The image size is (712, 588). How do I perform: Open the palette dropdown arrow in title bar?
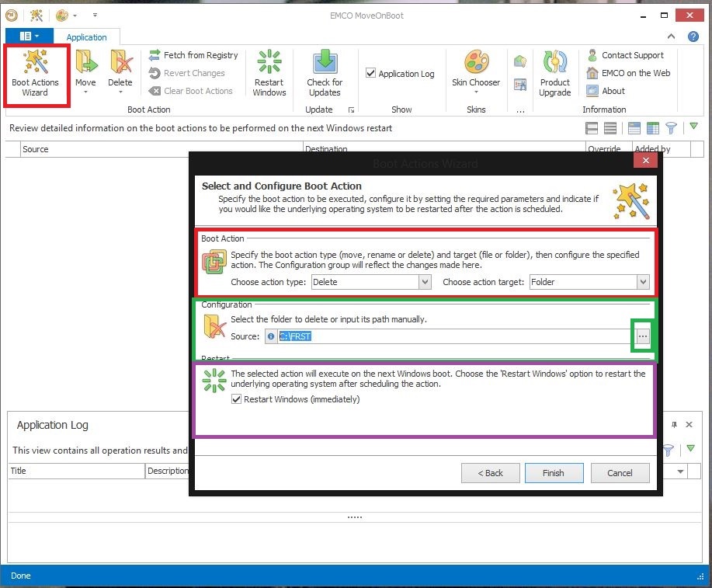click(75, 16)
